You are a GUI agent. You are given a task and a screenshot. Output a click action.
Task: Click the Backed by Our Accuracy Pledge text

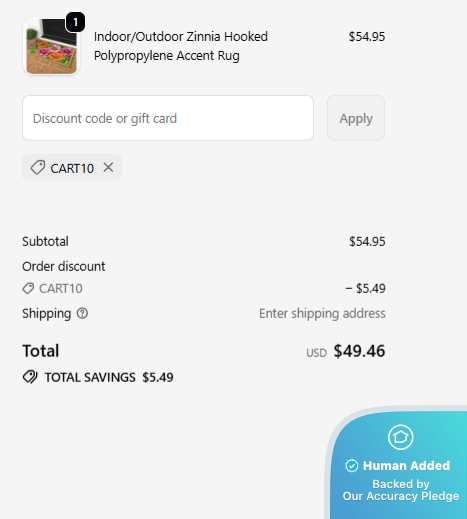tap(401, 490)
